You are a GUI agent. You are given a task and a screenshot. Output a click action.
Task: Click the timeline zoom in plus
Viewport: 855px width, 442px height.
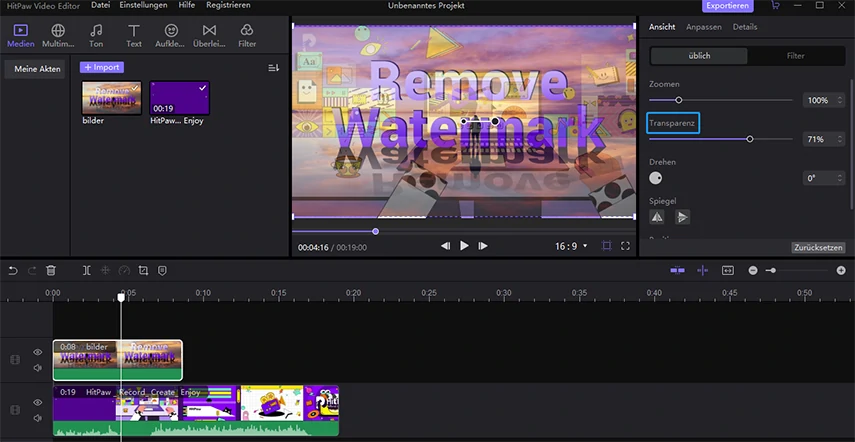point(841,270)
